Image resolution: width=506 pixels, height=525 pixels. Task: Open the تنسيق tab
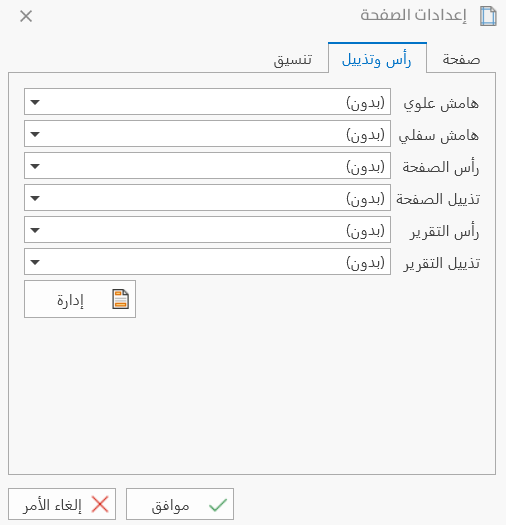click(x=293, y=60)
